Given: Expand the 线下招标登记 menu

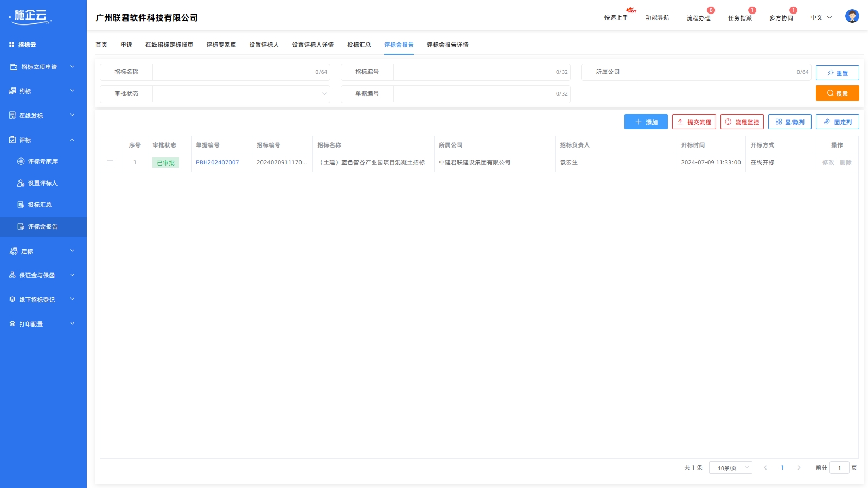Looking at the screenshot, I should tap(72, 299).
